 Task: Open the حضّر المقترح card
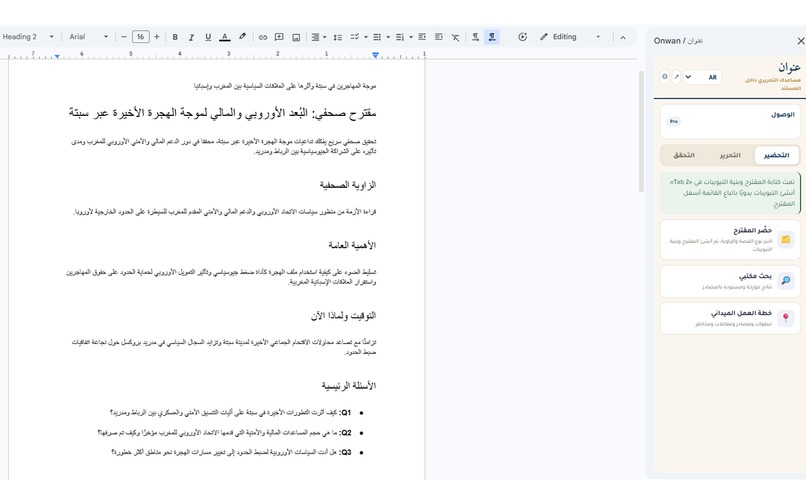[730, 240]
